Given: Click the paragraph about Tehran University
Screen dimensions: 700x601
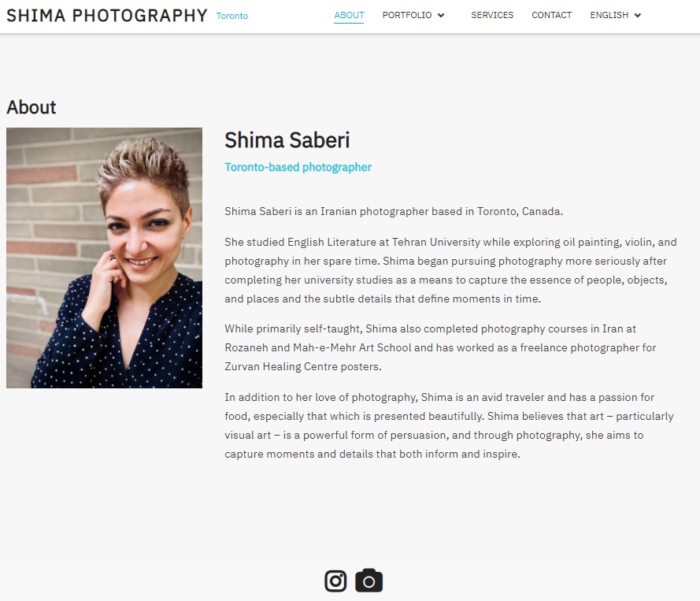Looking at the screenshot, I should coord(450,270).
